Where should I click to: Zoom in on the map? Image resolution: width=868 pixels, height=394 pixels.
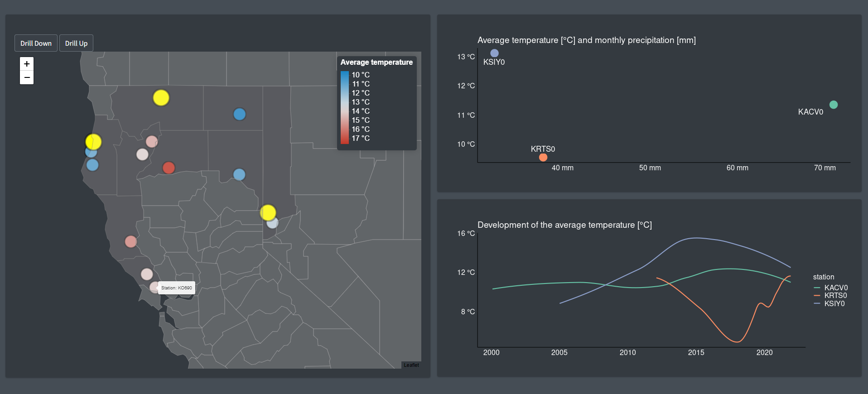27,64
